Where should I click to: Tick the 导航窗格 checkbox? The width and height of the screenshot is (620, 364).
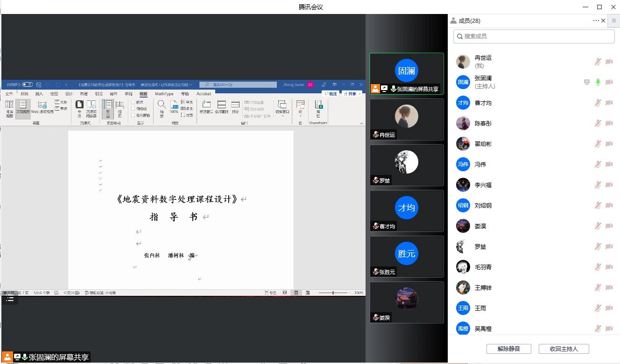(133, 115)
